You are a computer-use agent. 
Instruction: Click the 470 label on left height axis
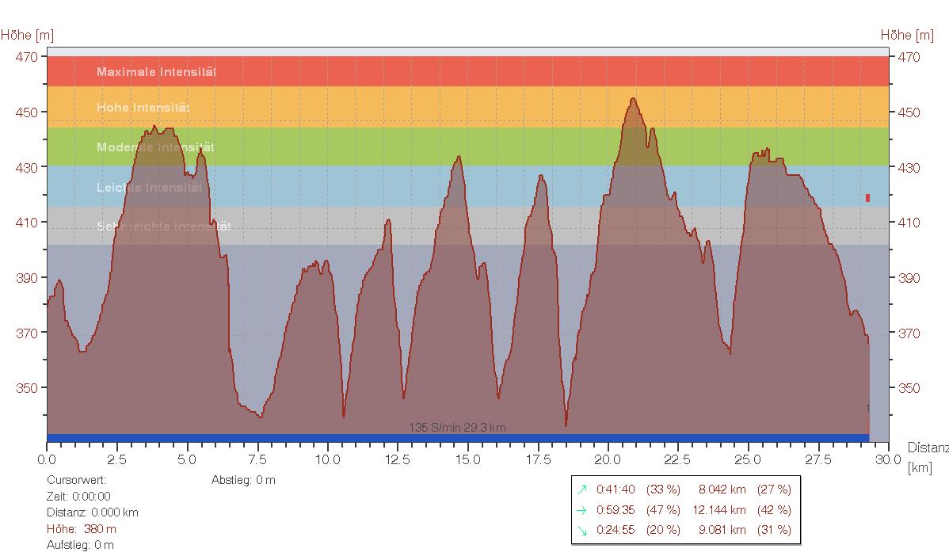pos(27,58)
